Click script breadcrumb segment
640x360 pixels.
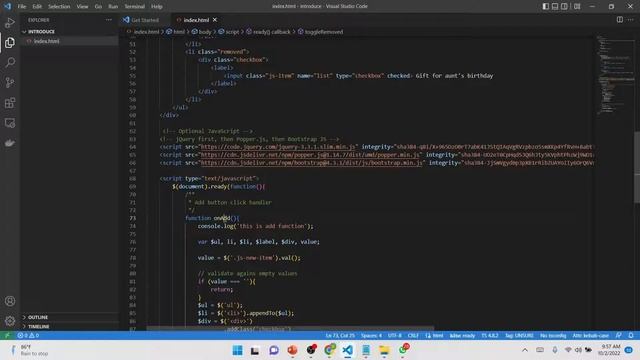pyautogui.click(x=232, y=32)
